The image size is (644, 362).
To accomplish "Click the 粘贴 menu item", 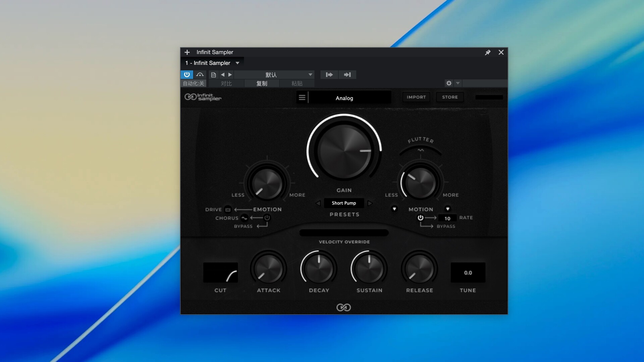I will coord(297,83).
